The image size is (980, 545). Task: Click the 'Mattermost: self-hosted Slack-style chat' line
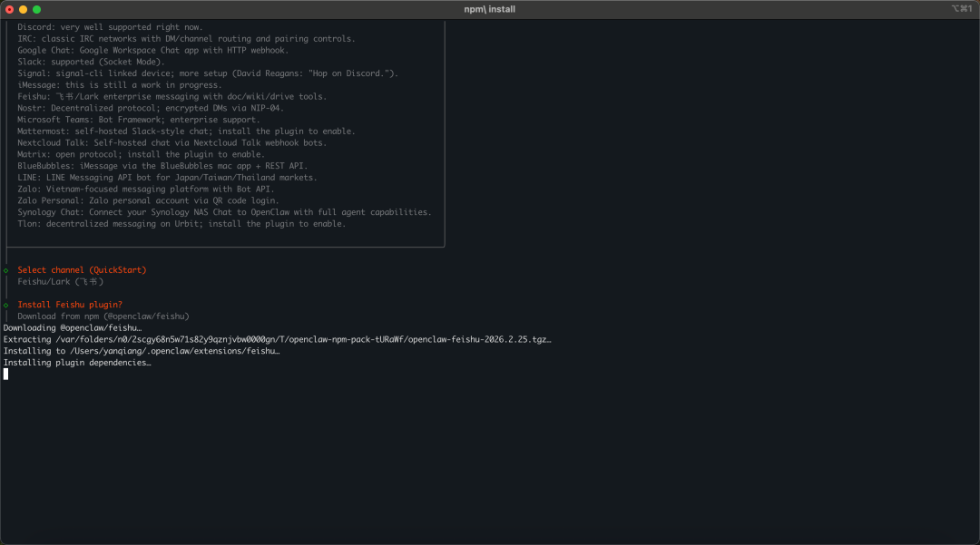tap(186, 131)
